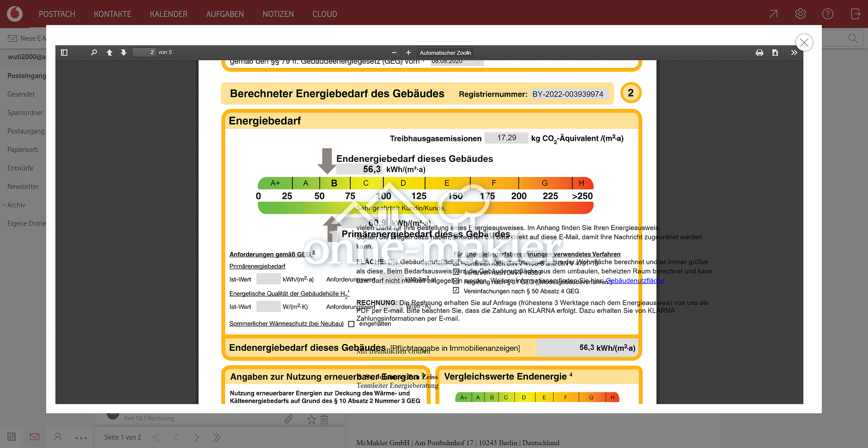
Task: Check the 'eingehalten' box for Sommerlicher Wärmeschutz
Action: point(352,324)
